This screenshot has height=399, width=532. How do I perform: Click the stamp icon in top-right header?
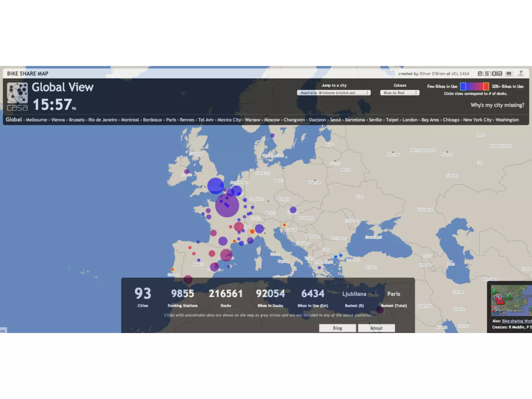point(521,74)
